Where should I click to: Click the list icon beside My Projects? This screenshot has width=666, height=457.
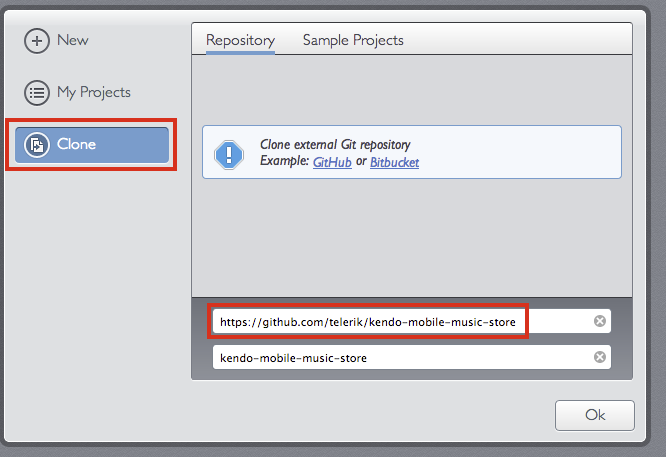click(x=37, y=93)
